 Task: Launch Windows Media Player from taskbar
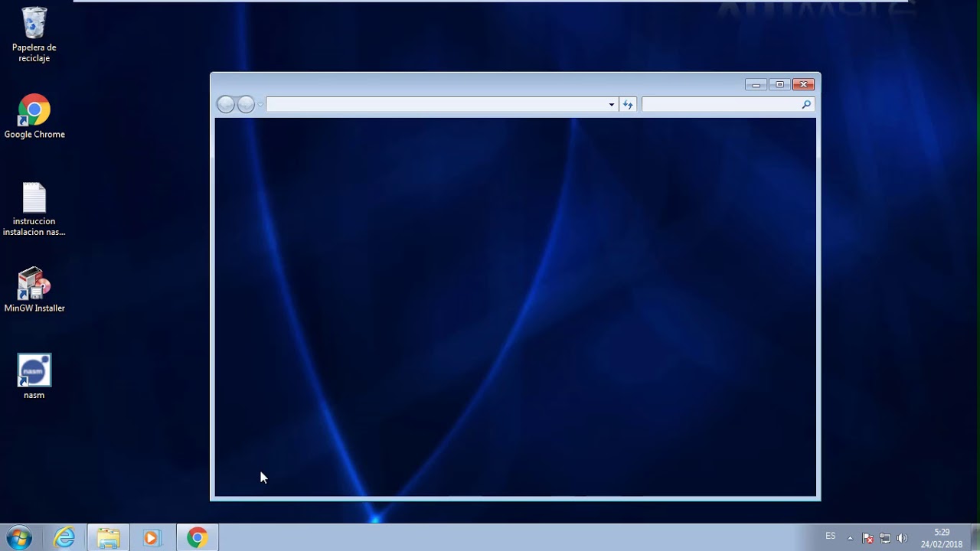(x=152, y=538)
